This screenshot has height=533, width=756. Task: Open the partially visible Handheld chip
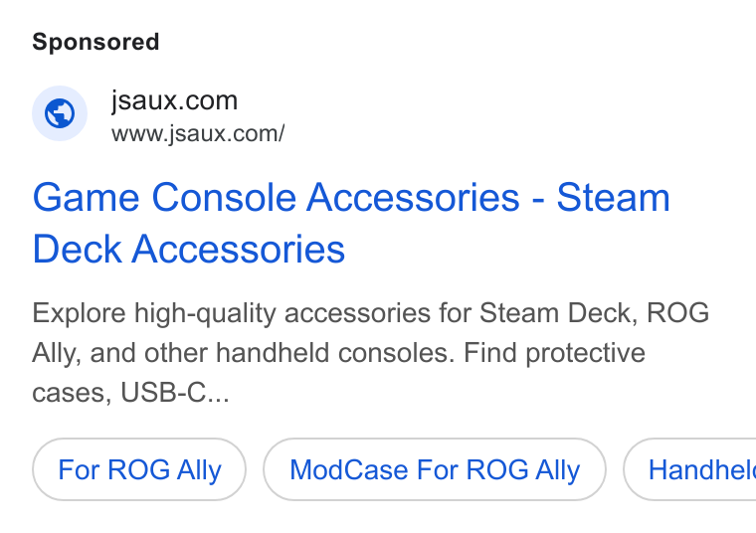click(x=690, y=469)
